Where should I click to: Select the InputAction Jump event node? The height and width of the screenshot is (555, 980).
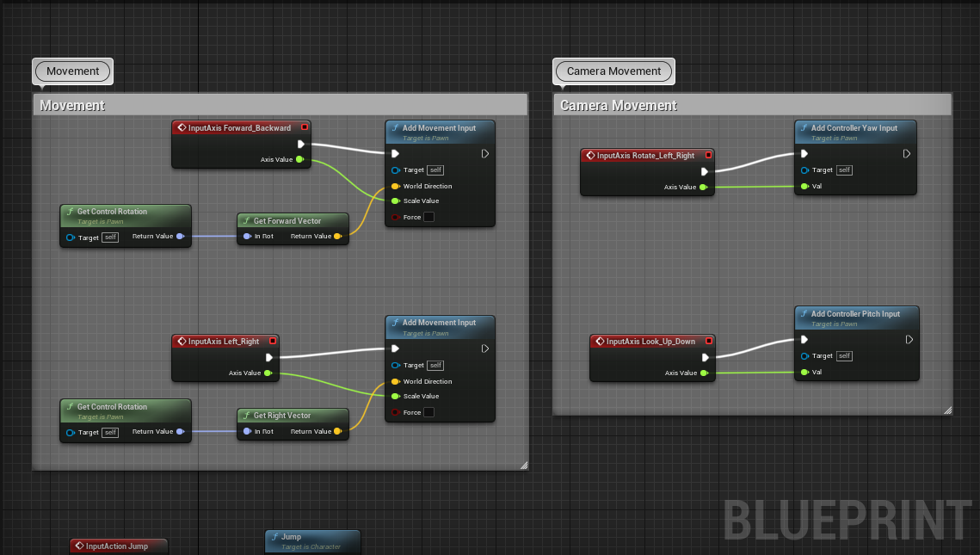tap(118, 546)
